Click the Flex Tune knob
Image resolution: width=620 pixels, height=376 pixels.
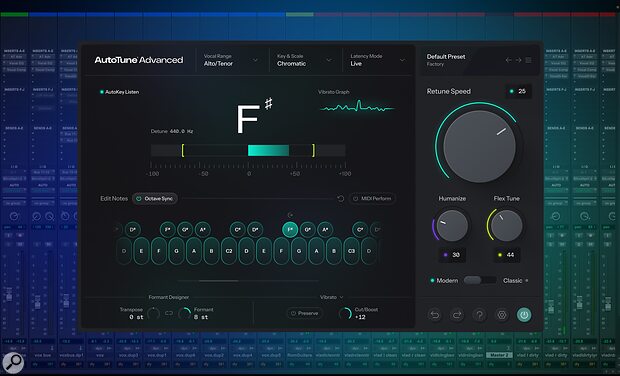pyautogui.click(x=506, y=225)
